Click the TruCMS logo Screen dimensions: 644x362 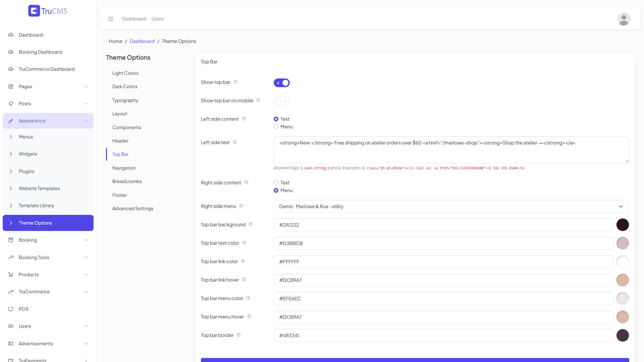pyautogui.click(x=48, y=11)
